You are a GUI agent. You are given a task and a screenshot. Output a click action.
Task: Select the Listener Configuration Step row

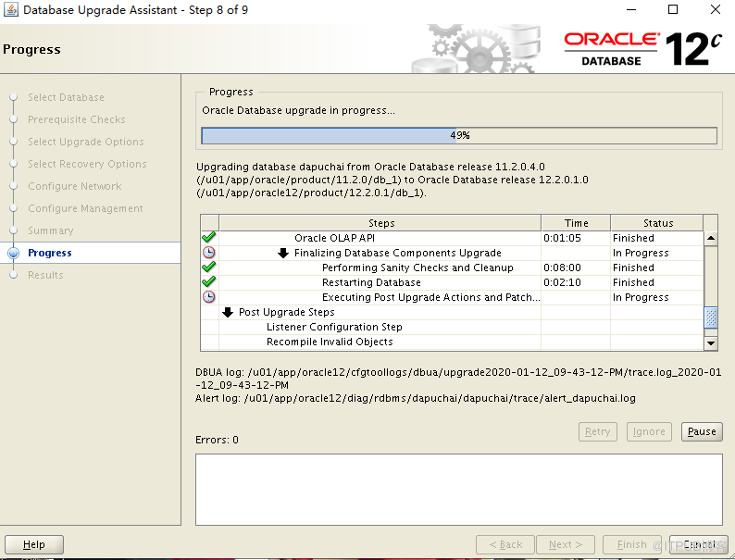(x=453, y=327)
